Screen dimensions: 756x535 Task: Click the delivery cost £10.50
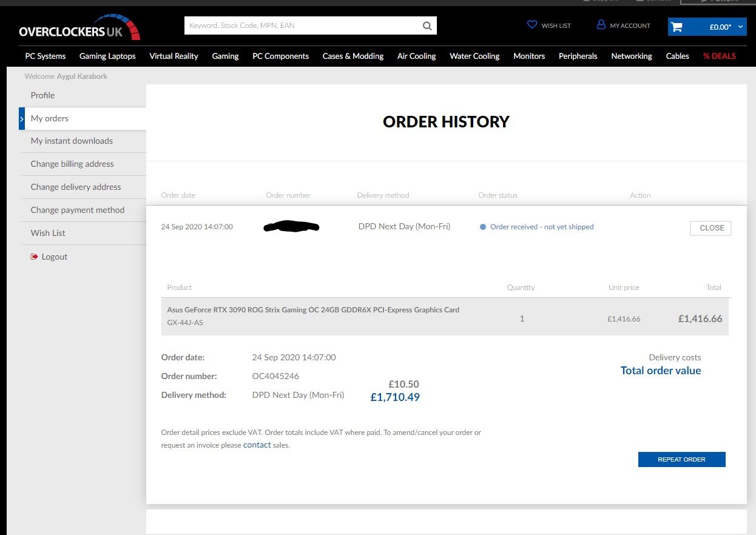pos(404,385)
